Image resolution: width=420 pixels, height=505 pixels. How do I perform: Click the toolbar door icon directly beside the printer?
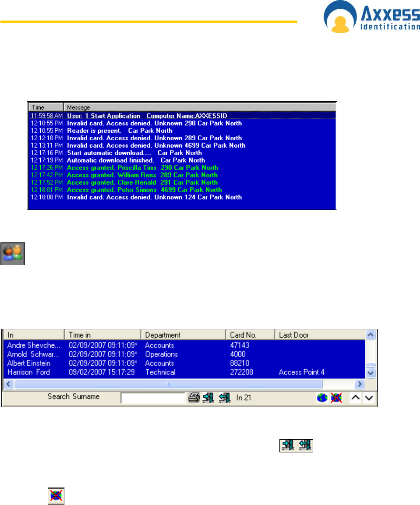(x=208, y=398)
